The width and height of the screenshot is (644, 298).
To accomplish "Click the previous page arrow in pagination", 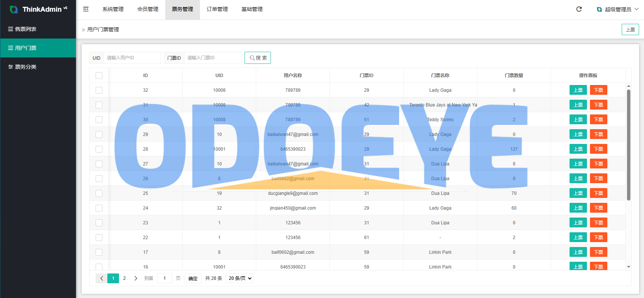I will click(102, 278).
